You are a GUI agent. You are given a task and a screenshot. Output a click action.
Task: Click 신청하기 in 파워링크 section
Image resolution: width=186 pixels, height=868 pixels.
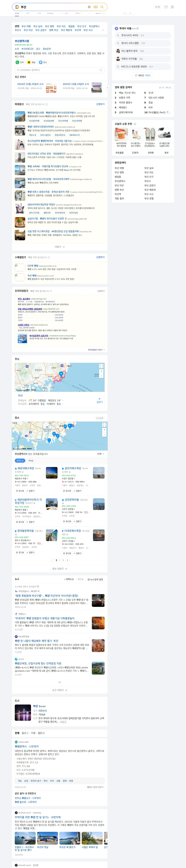coord(100,104)
